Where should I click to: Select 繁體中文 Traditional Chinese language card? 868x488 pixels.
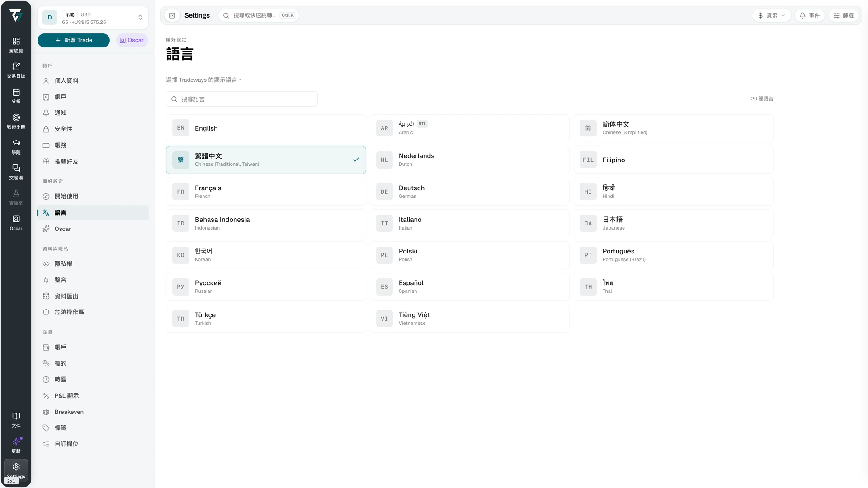(266, 160)
